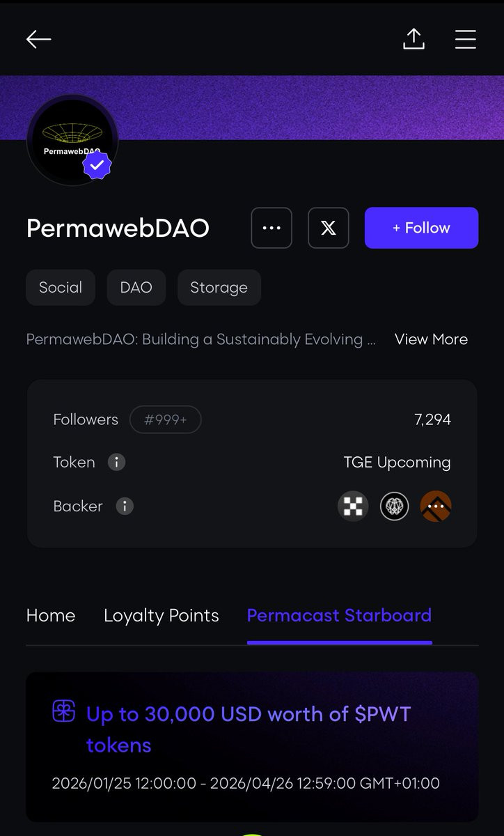Open the Loyalty Points tab
The width and height of the screenshot is (504, 836).
pyautogui.click(x=161, y=615)
